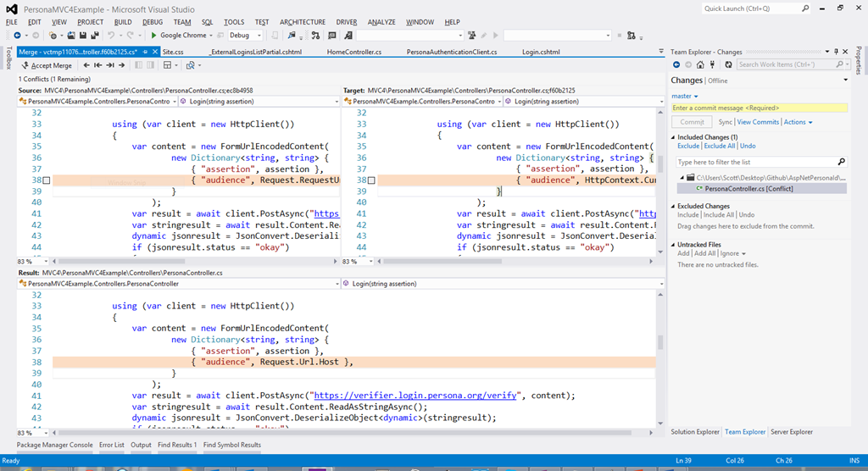Switch to Login.cshtml tab
This screenshot has width=868, height=471.
[541, 52]
